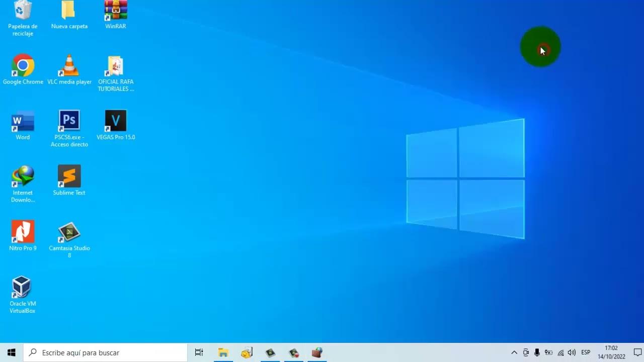
Task: Switch the ESP input language indicator
Action: [586, 352]
